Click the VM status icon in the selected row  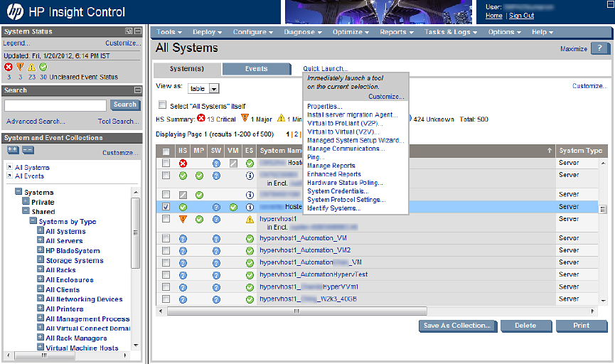click(x=233, y=207)
